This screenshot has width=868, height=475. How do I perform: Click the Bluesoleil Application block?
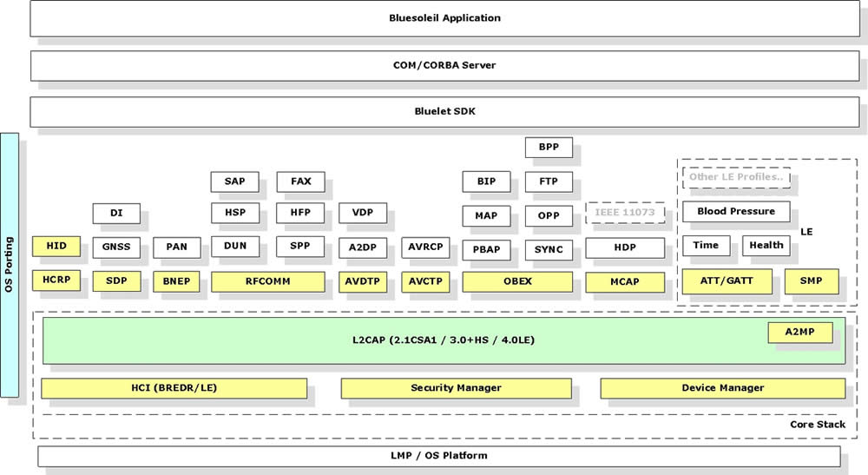click(x=444, y=18)
